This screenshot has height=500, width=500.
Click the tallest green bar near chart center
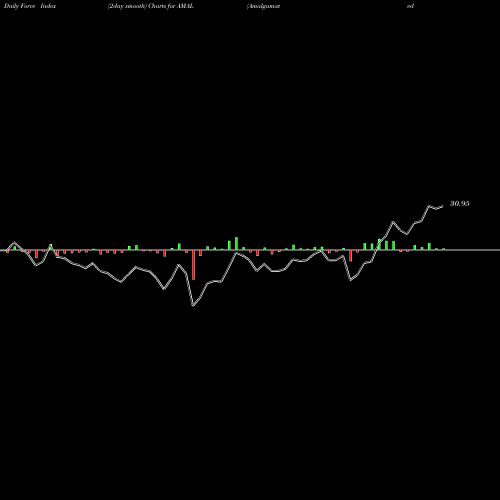click(x=236, y=243)
